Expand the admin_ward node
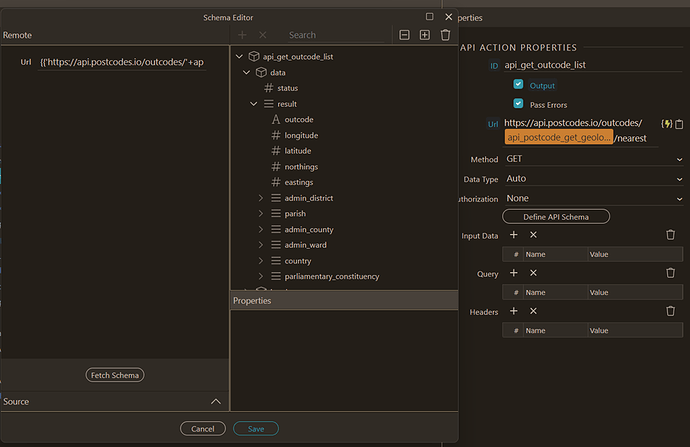The width and height of the screenshot is (690, 447). click(x=261, y=245)
